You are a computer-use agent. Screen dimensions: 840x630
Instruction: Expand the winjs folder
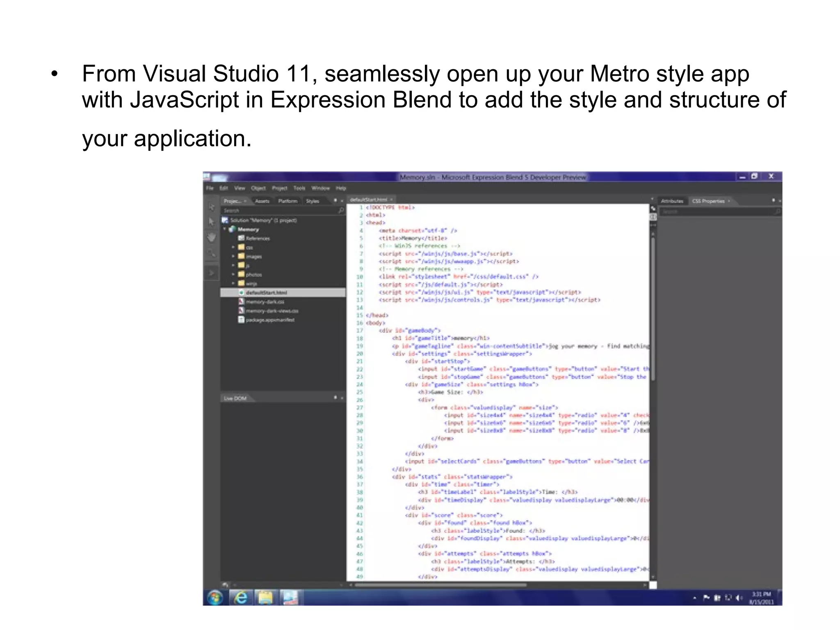[233, 283]
